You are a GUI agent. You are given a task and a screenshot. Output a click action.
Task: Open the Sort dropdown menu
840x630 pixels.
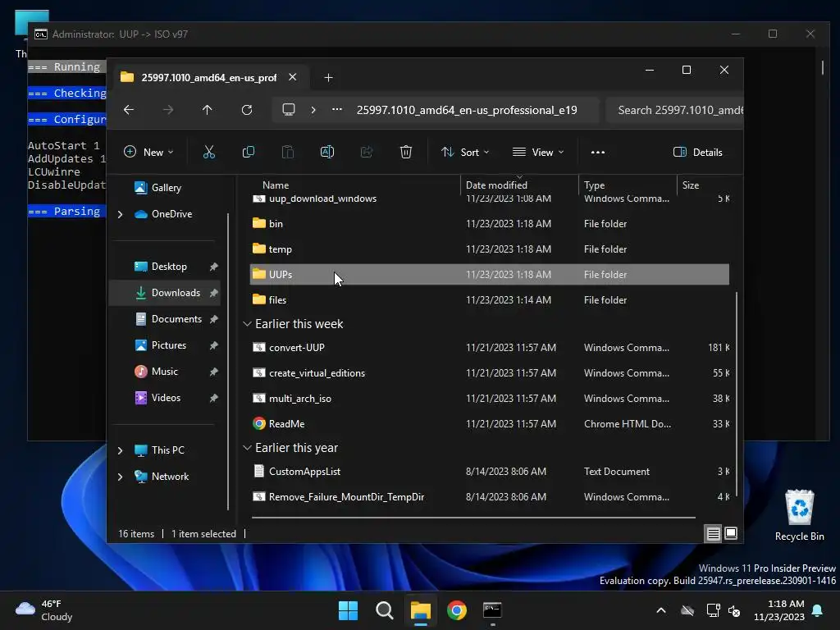pyautogui.click(x=465, y=152)
